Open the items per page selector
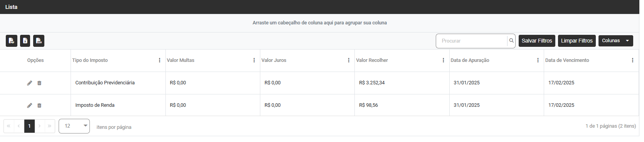The image size is (644, 142). tap(74, 126)
